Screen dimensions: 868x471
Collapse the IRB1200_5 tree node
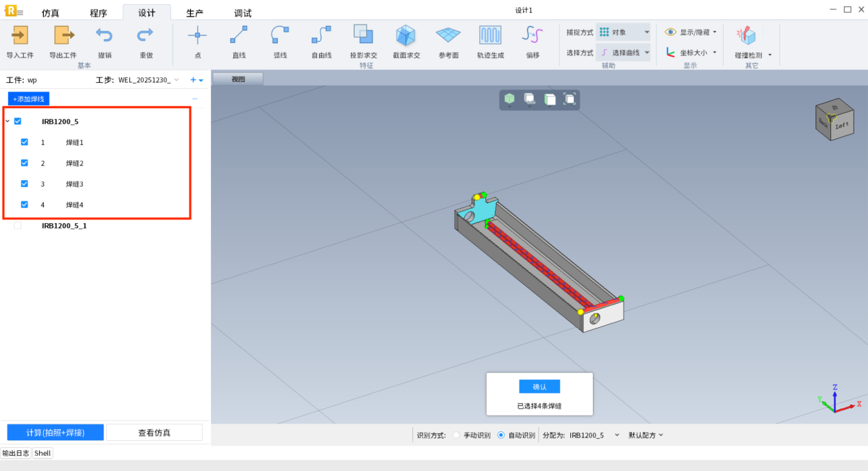pyautogui.click(x=8, y=122)
